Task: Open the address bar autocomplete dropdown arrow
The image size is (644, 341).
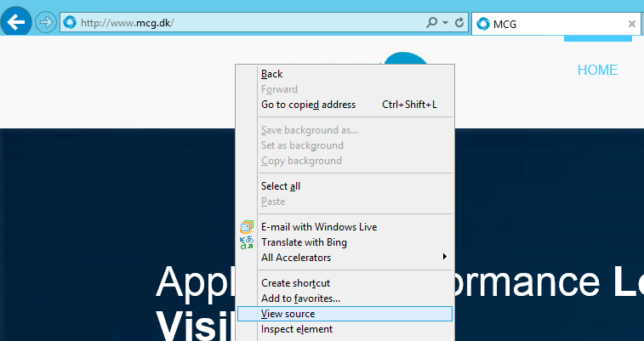Action: click(447, 23)
